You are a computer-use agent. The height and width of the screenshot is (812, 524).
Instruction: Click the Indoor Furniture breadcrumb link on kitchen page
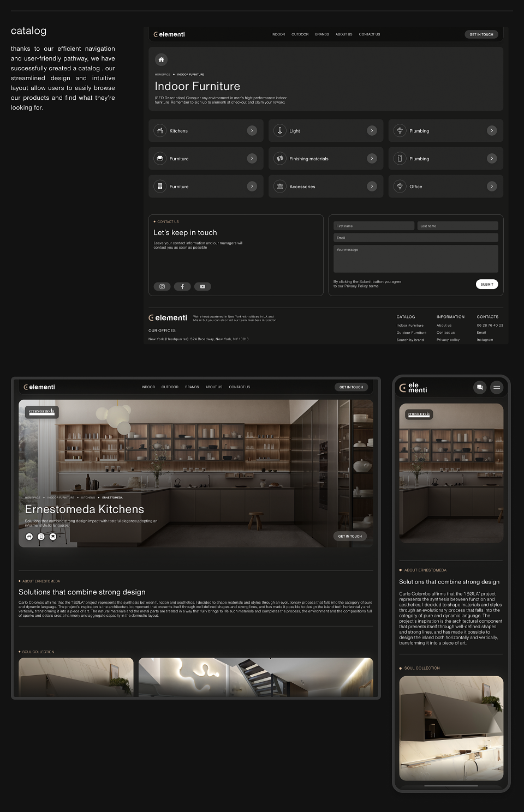coord(61,497)
